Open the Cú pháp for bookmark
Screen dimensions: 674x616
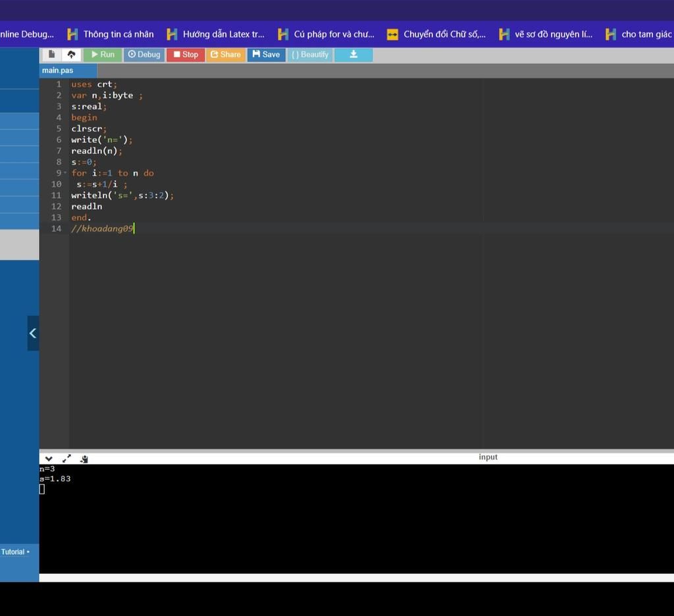(326, 34)
